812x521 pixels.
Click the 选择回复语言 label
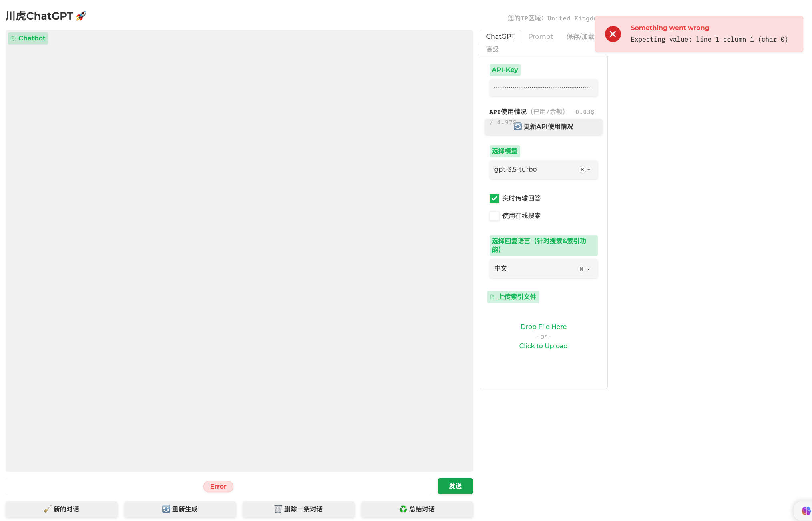click(543, 245)
